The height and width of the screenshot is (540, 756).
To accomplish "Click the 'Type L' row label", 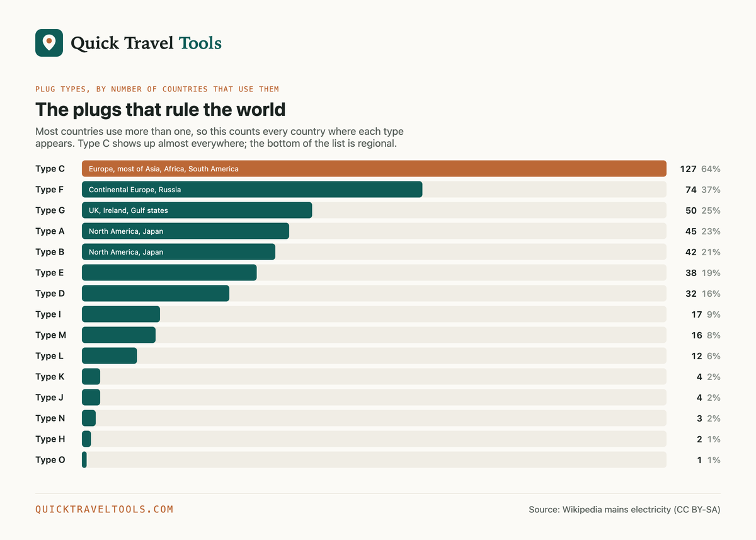I will [x=49, y=356].
